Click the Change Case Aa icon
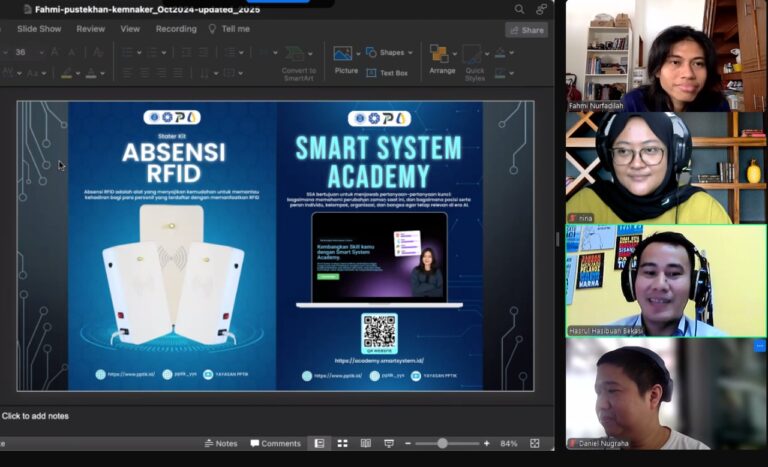 pos(33,73)
